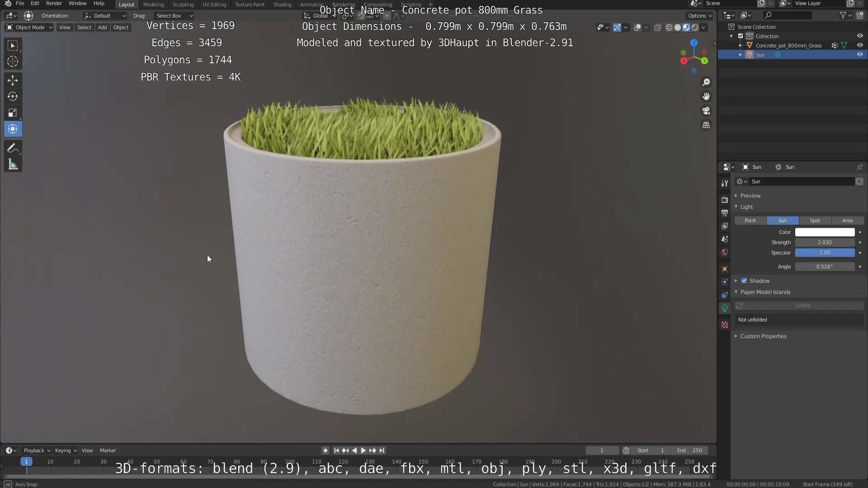Open the Output properties tab

pos(725,213)
